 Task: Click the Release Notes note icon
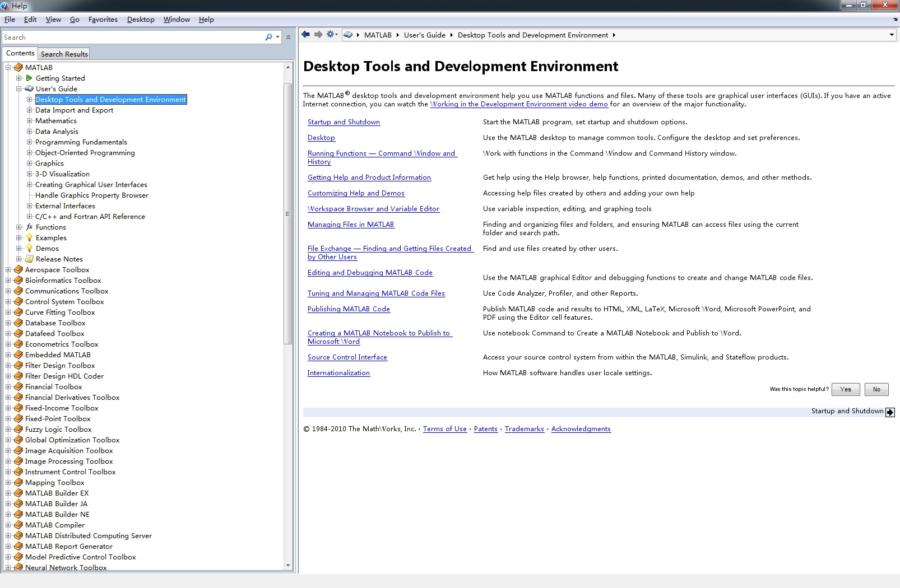[x=29, y=259]
